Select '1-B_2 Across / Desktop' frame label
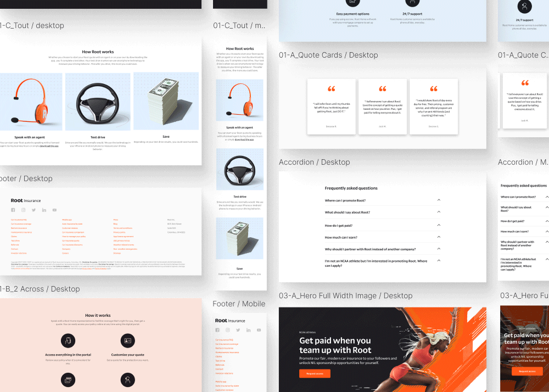This screenshot has height=392, width=549. (x=40, y=289)
